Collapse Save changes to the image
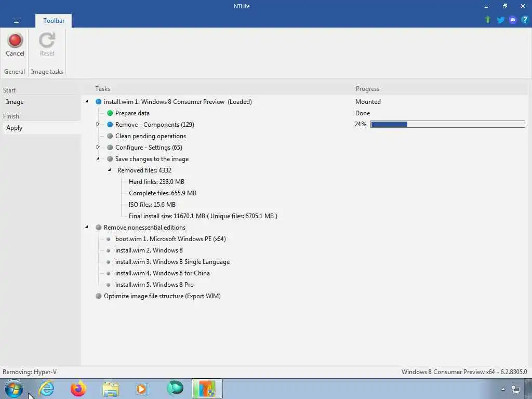The width and height of the screenshot is (532, 399). (x=98, y=158)
